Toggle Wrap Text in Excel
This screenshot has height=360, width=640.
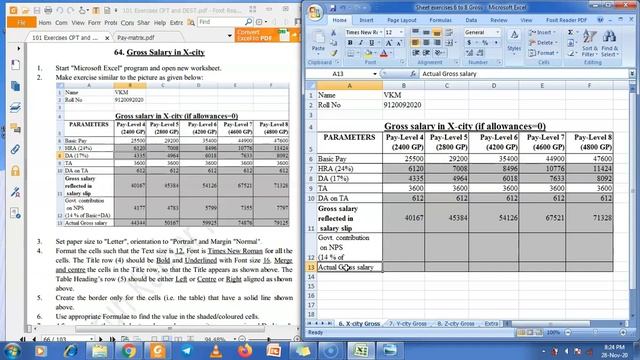tap(449, 32)
